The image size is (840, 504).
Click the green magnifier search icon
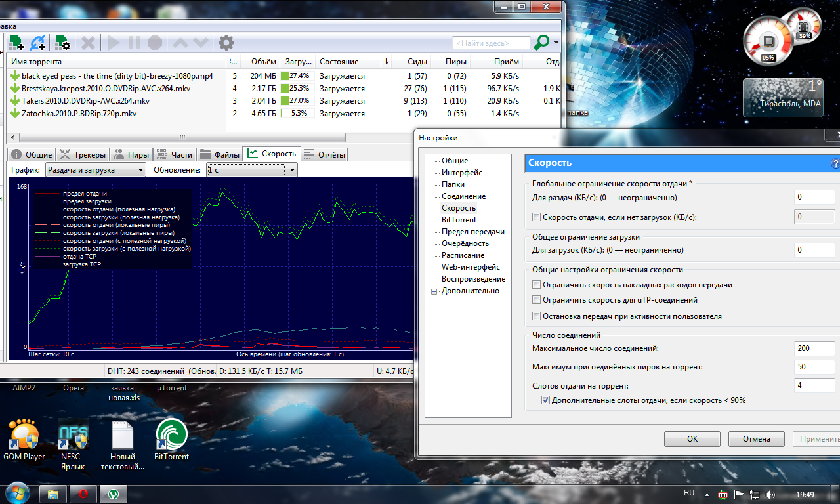coord(541,43)
